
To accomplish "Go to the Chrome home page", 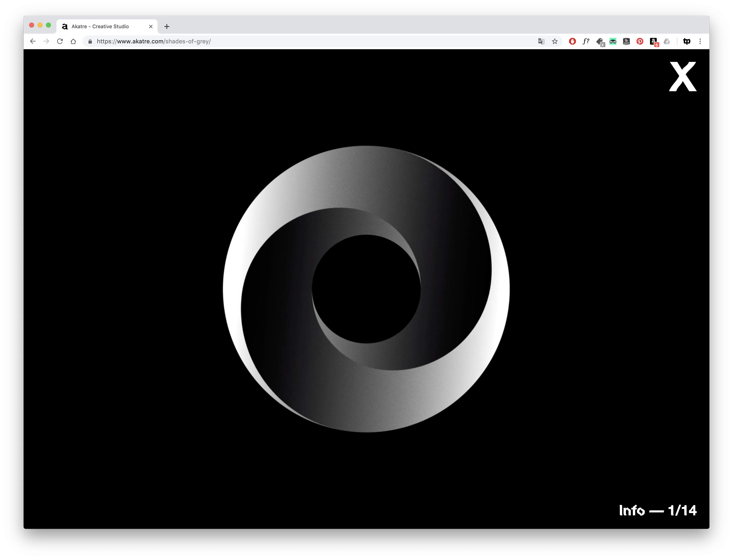I will pyautogui.click(x=73, y=41).
